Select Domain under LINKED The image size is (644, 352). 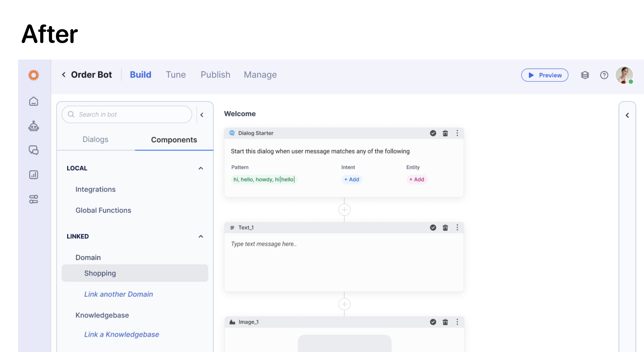tap(88, 258)
